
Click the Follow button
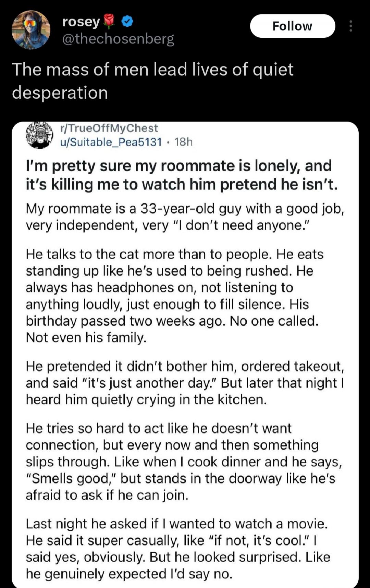point(293,26)
